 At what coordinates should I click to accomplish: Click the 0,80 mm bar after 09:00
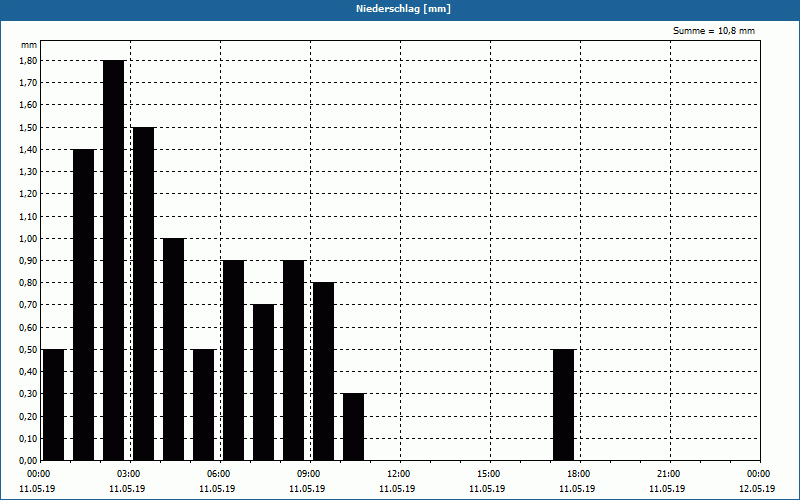323,371
